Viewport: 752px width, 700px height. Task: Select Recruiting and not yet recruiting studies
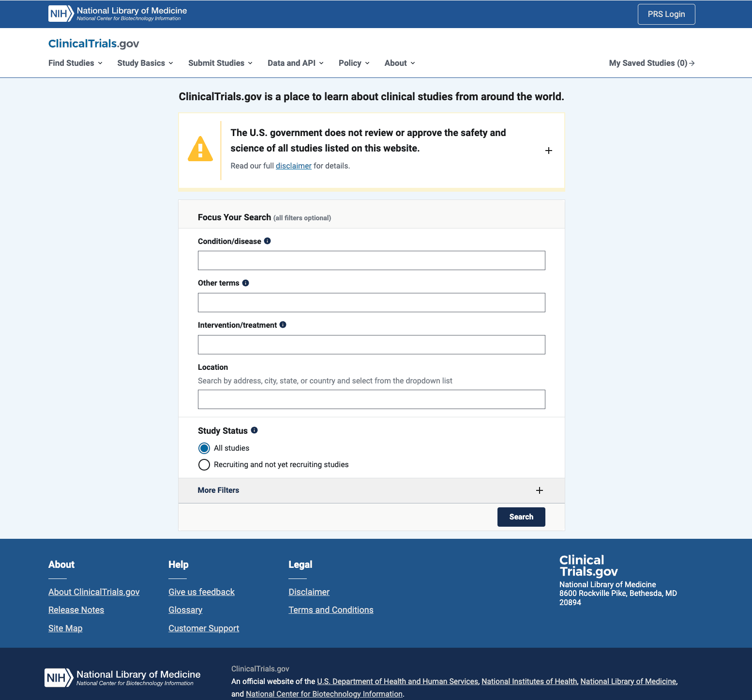click(204, 465)
